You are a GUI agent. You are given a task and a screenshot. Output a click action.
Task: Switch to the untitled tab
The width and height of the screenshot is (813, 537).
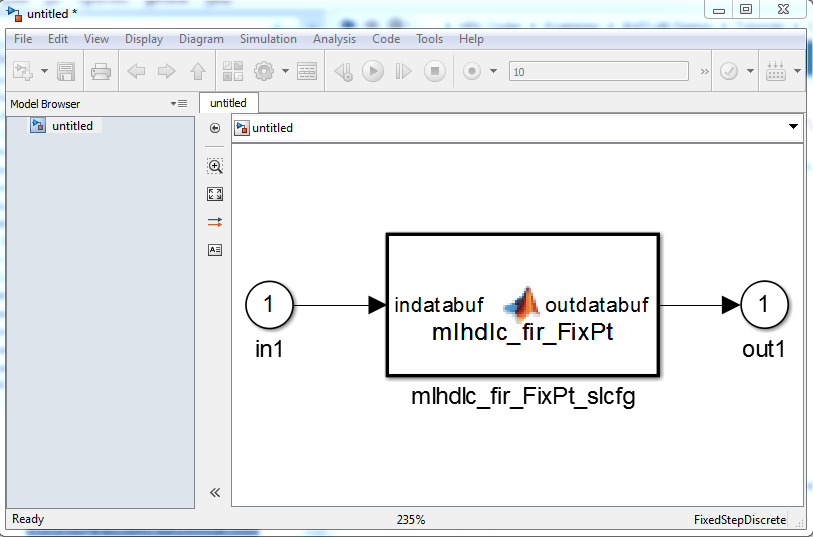pos(228,103)
